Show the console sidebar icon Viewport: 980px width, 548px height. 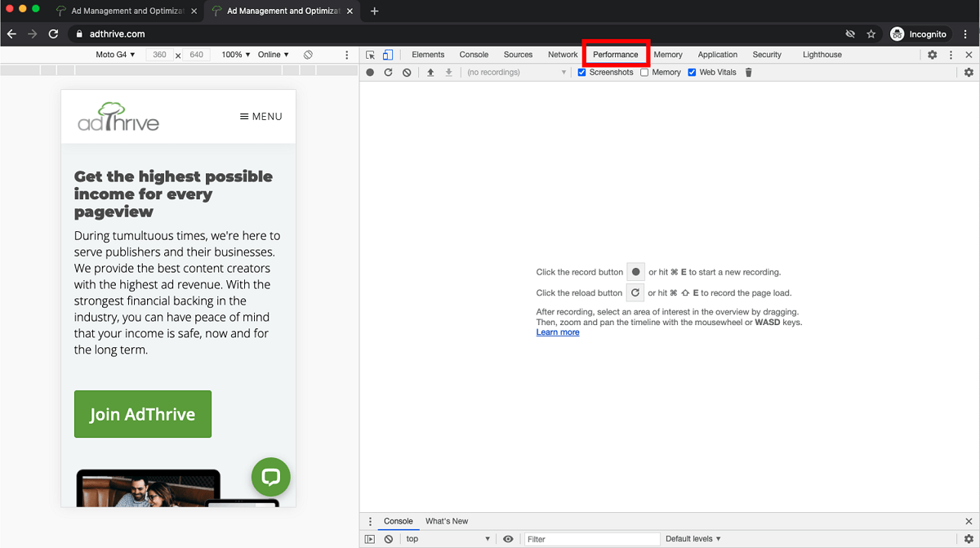pyautogui.click(x=370, y=539)
